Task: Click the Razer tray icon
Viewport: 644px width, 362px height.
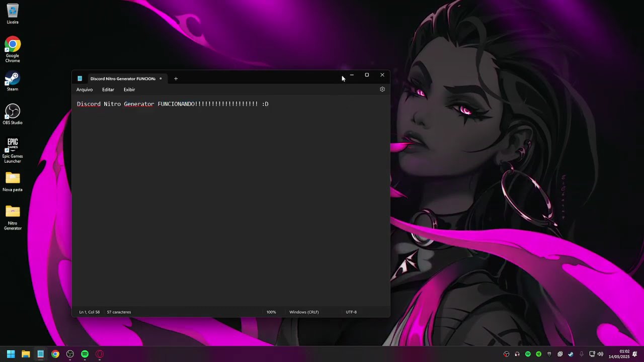Action: (x=539, y=354)
